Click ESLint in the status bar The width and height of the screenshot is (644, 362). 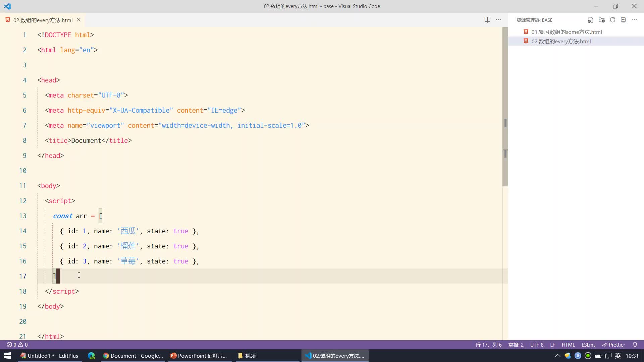(588, 345)
